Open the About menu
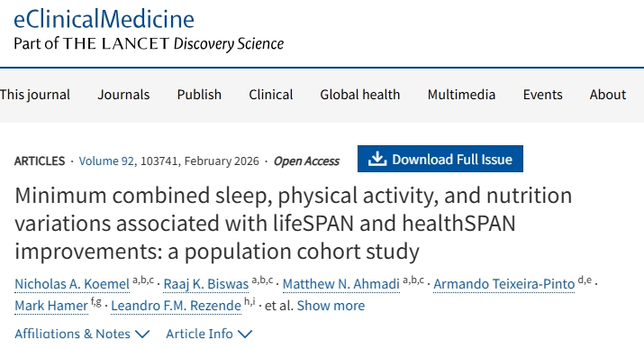Screen dimensions: 644x349 608,95
